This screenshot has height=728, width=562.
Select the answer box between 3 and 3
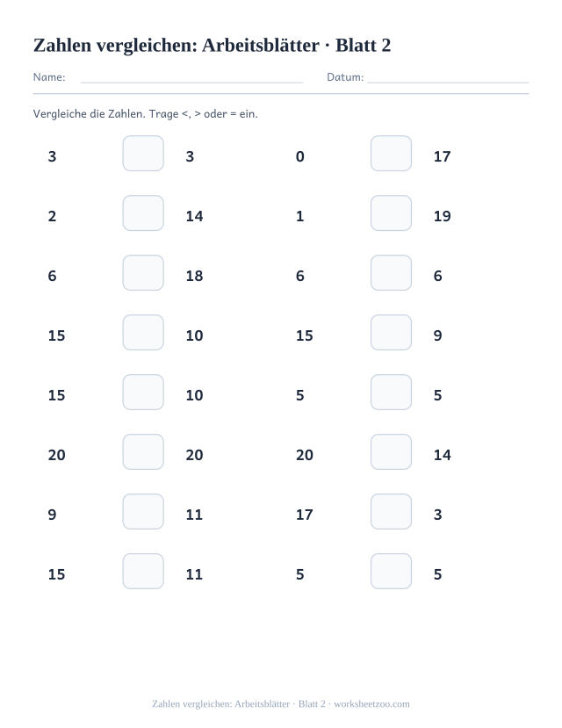pos(143,153)
